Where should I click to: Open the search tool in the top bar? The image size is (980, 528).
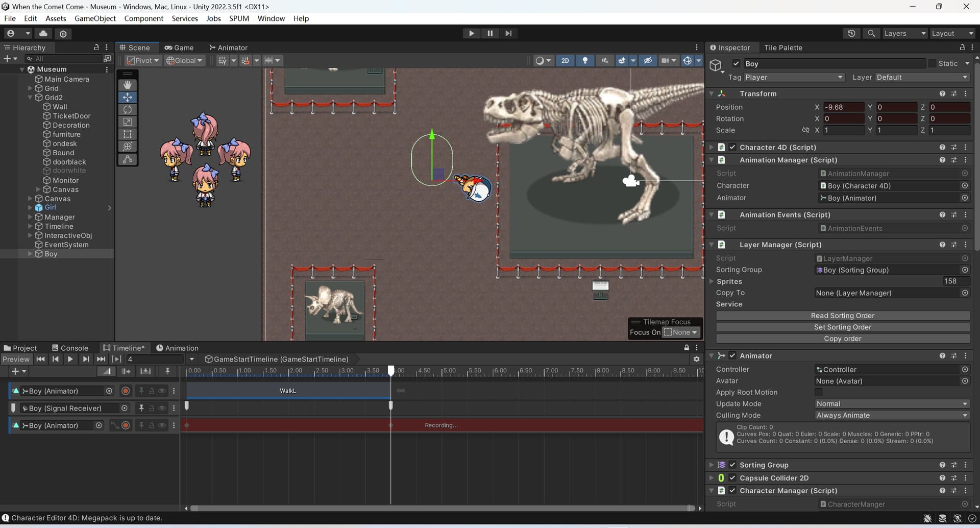point(871,33)
